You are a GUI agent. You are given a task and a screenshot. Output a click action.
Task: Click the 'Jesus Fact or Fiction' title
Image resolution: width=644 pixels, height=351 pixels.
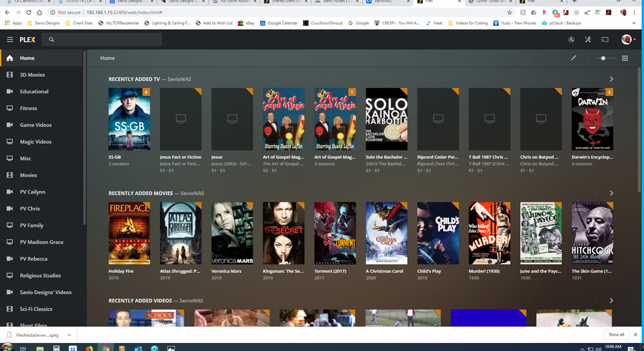pyautogui.click(x=181, y=157)
